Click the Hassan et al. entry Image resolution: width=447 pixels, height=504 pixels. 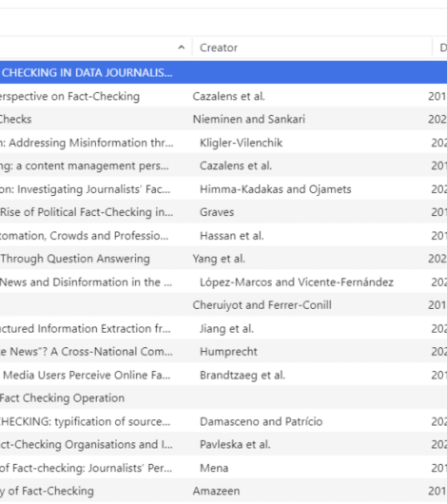223,236
